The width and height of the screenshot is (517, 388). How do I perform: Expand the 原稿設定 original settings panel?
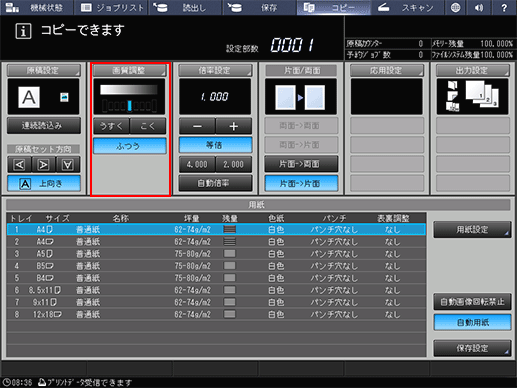point(44,70)
